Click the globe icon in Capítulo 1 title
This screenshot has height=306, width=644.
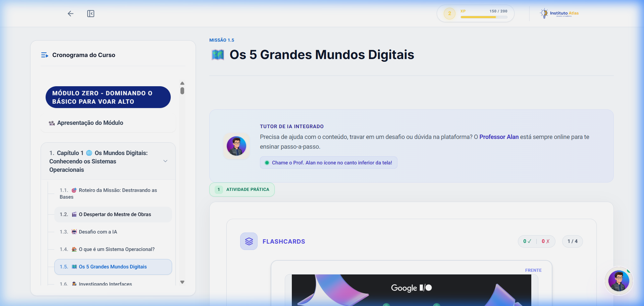89,153
